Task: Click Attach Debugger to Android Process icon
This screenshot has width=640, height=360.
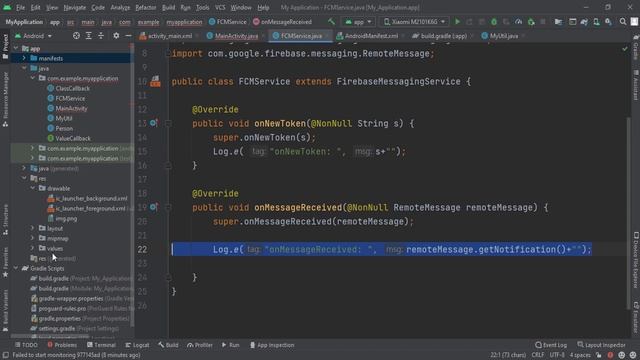Action: coord(531,22)
